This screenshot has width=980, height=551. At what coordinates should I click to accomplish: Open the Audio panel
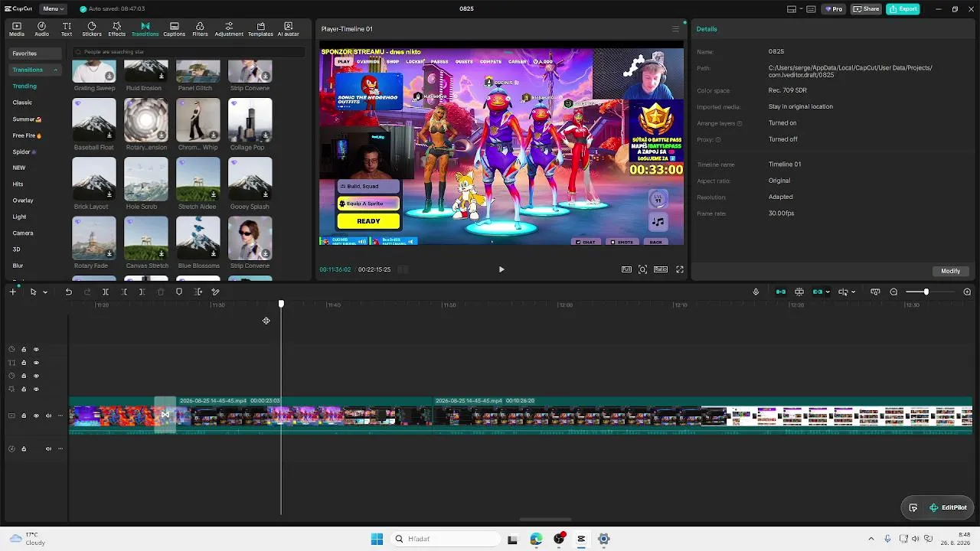click(x=41, y=29)
